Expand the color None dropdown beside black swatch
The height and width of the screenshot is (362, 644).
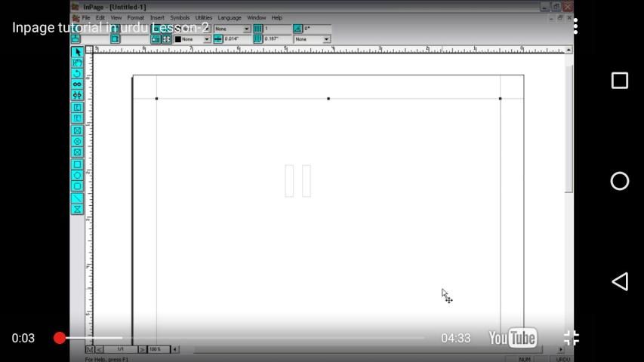pyautogui.click(x=207, y=39)
